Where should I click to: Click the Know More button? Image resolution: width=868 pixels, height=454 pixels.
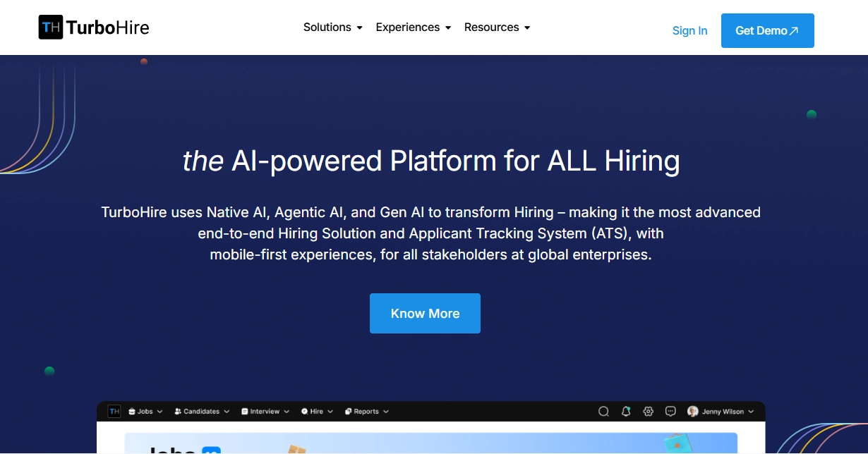[x=425, y=313]
